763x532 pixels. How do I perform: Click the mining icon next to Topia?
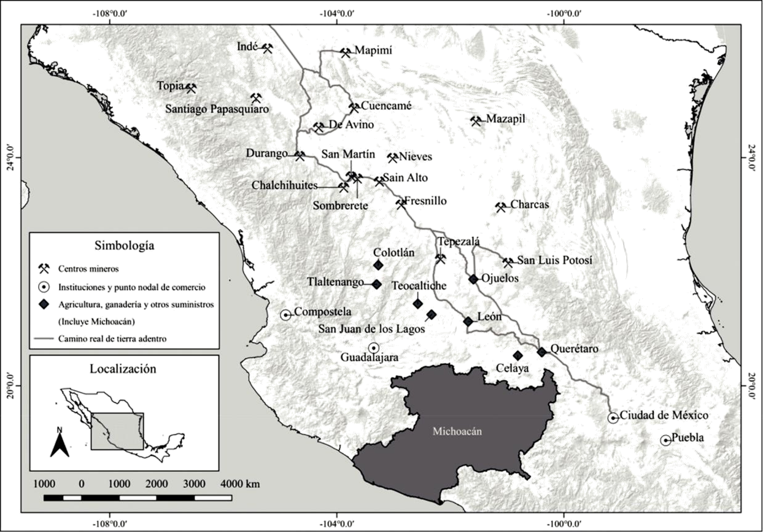190,88
